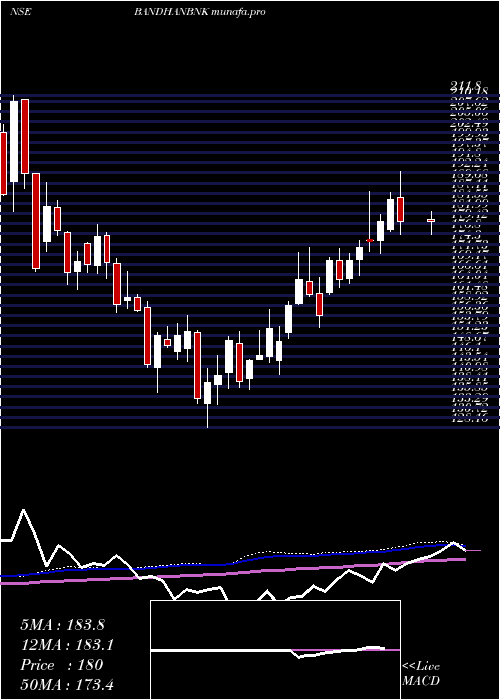This screenshot has width=500, height=700.
Task: Click the <<Live MACD label
Action: coord(421,674)
